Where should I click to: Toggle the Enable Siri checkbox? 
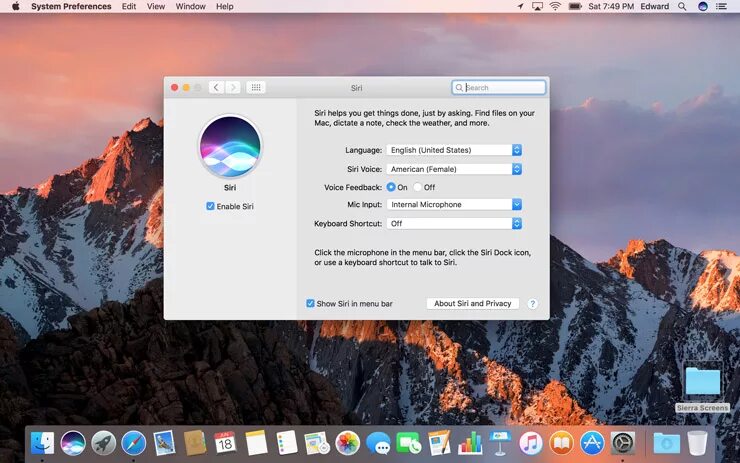click(210, 206)
